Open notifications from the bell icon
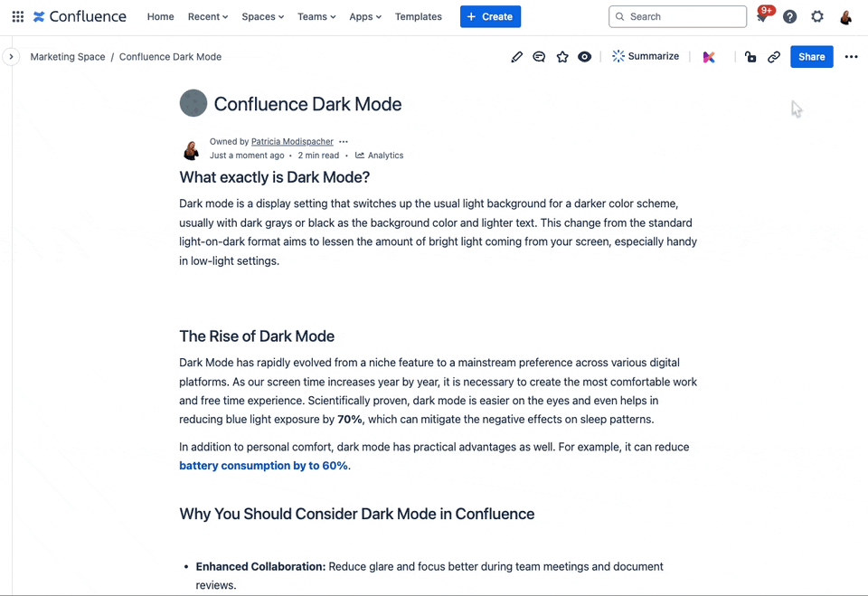 point(760,16)
